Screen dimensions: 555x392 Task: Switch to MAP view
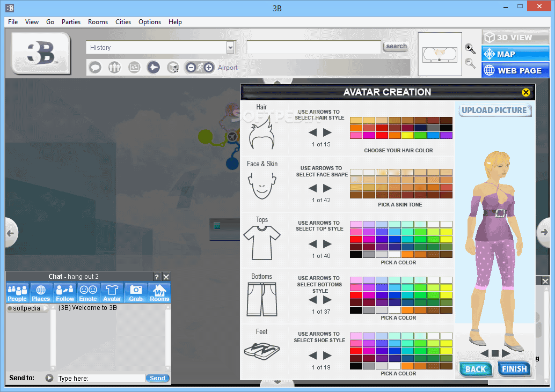pos(515,54)
